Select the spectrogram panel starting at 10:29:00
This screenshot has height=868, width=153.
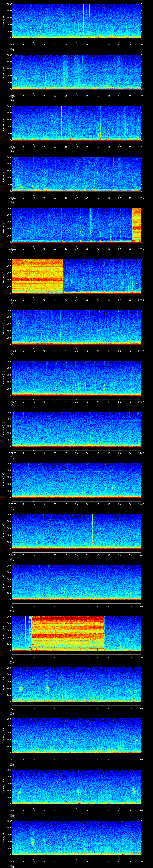77,787
